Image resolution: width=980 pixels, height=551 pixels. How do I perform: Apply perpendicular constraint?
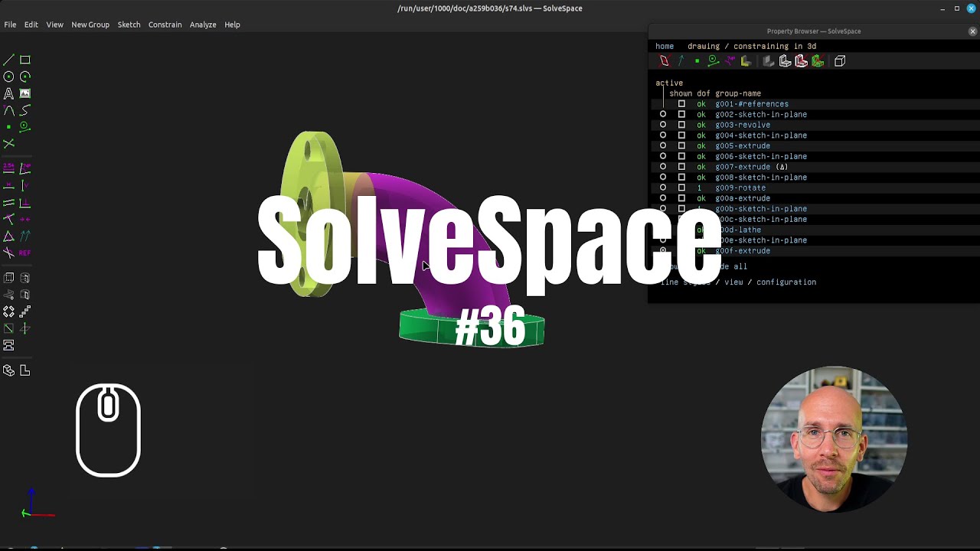[24, 203]
